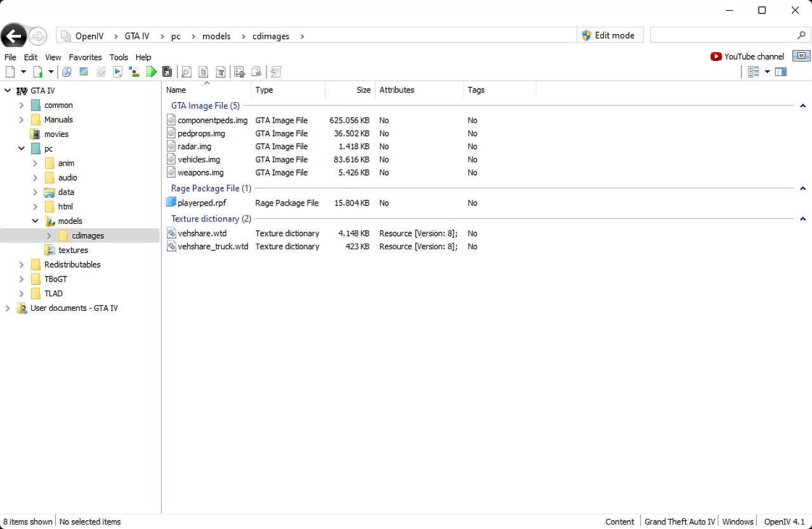Select the textures folder in tree
Image resolution: width=812 pixels, height=529 pixels.
click(73, 250)
